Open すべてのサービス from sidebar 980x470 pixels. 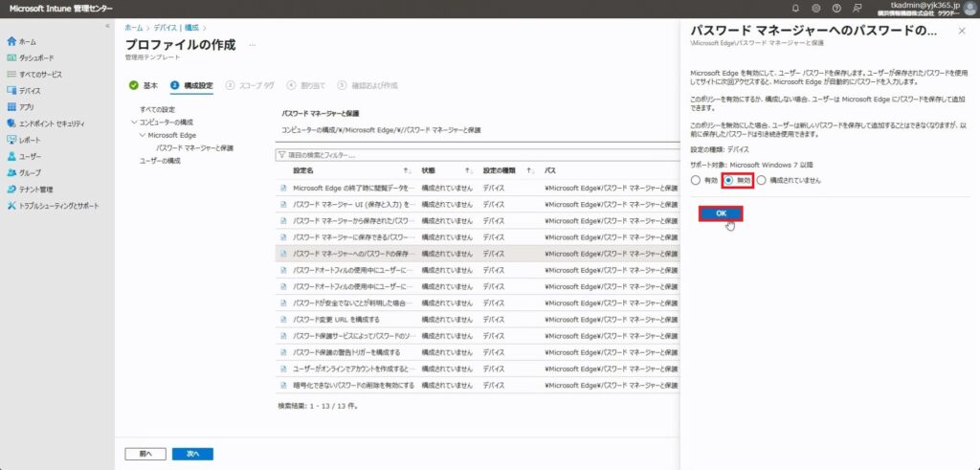click(34, 75)
